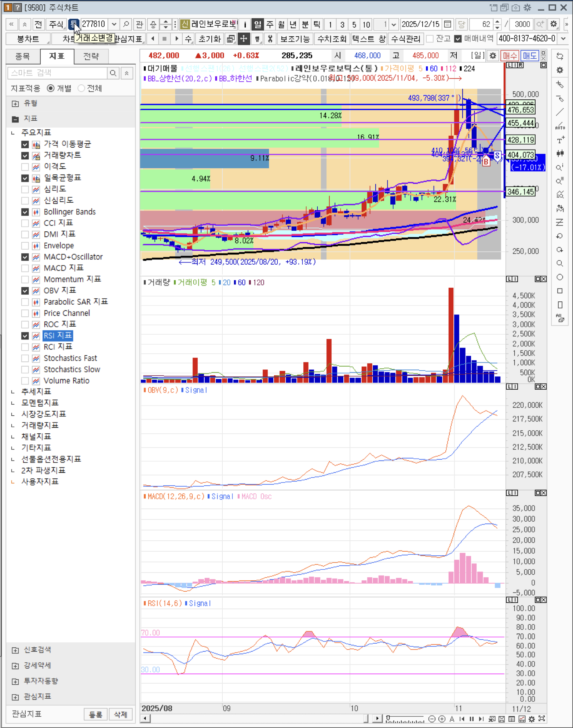Viewport: 573px width, 728px height.
Task: Switch to the 전략 tab
Action: (x=91, y=56)
